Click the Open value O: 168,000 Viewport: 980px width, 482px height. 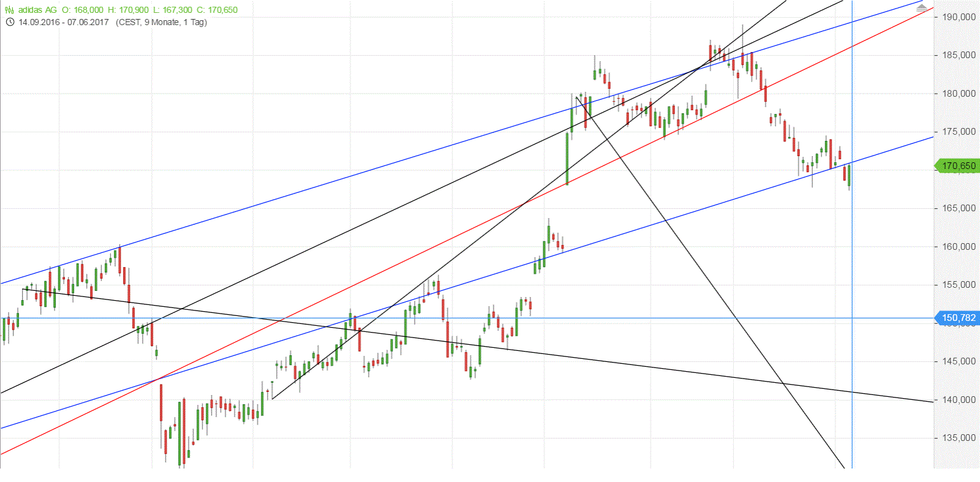click(x=83, y=10)
